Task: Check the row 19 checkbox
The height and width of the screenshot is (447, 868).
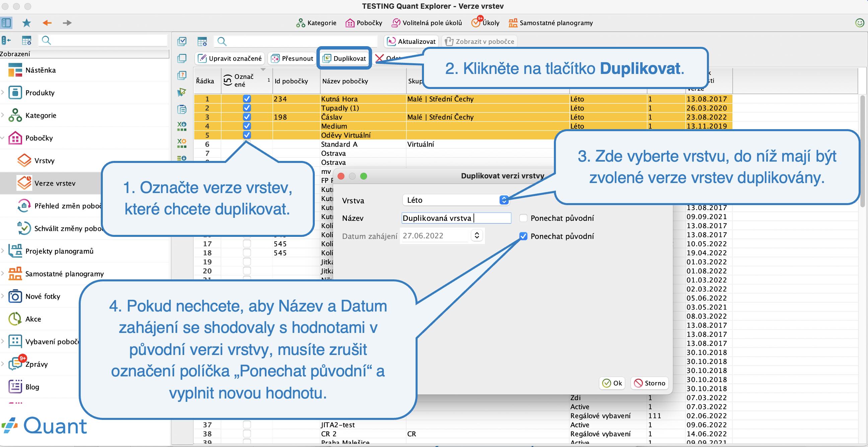Action: pos(247,262)
